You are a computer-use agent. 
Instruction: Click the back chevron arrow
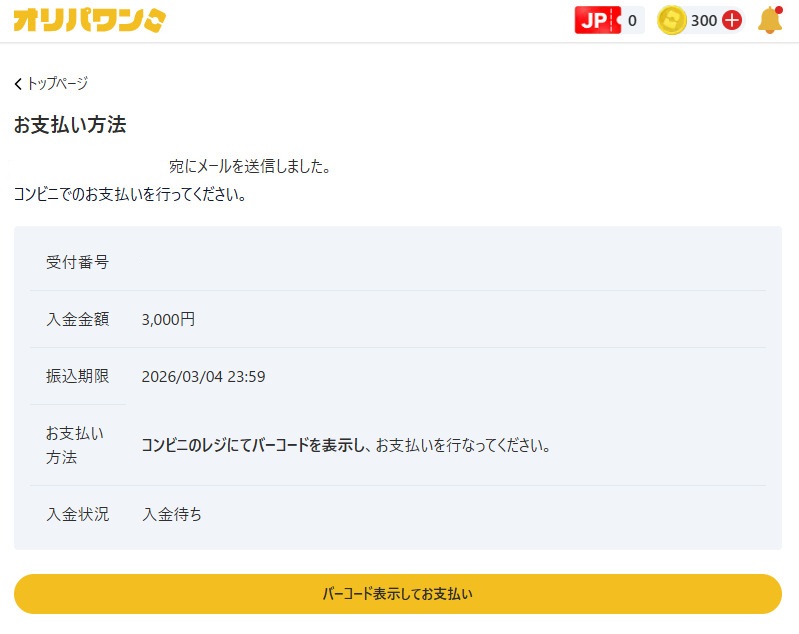pos(18,84)
